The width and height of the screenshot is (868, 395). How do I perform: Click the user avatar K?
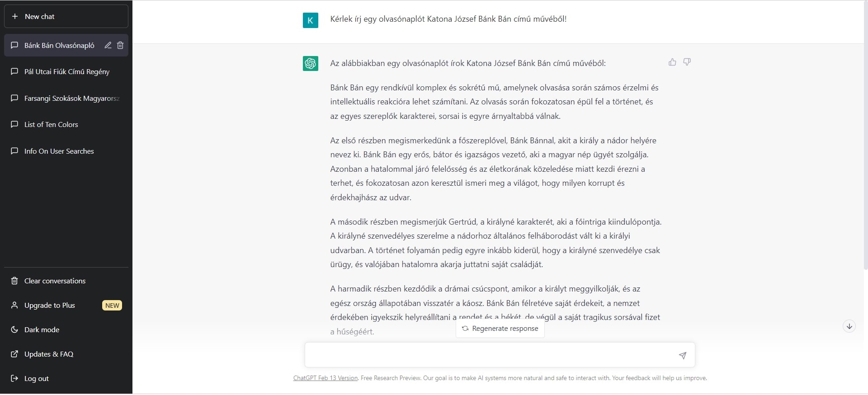[311, 20]
